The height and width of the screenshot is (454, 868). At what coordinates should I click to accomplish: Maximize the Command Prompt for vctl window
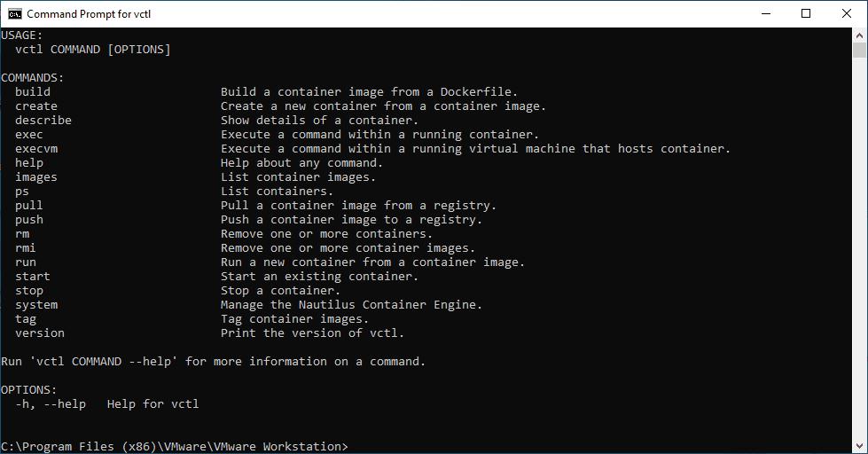tap(806, 13)
